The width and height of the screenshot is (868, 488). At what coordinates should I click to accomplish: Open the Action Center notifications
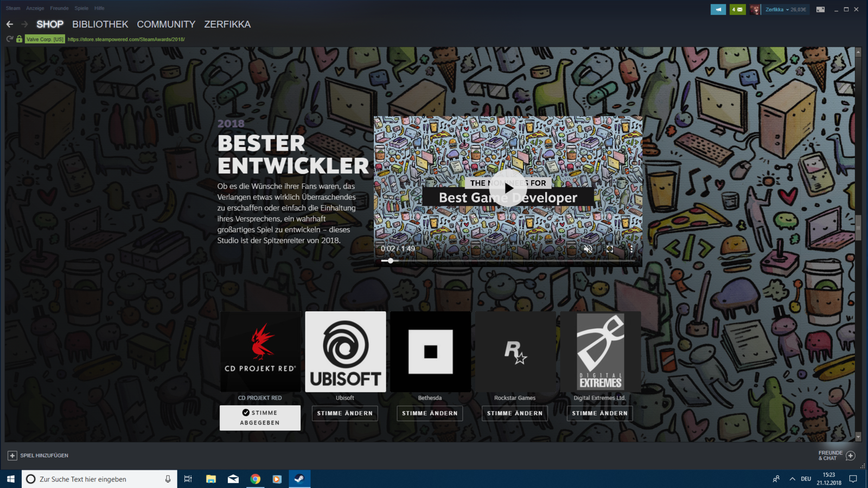[x=853, y=479]
